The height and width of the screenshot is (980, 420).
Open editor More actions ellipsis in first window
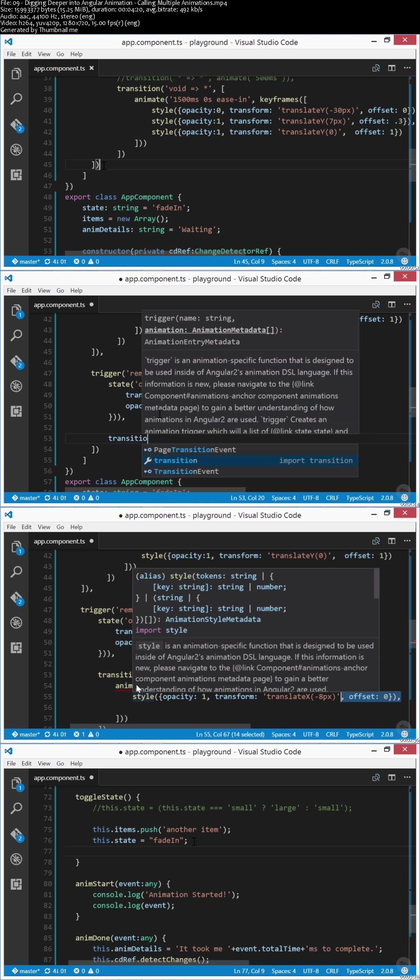[407, 68]
